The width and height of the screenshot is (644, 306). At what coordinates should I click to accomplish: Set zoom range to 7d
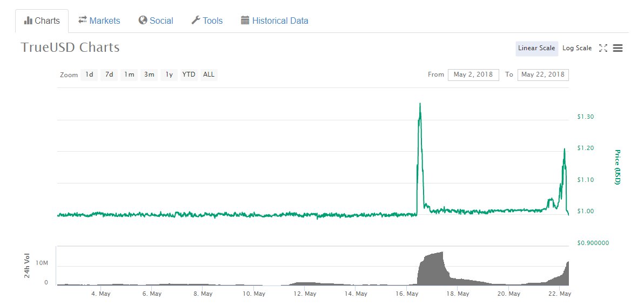click(109, 74)
